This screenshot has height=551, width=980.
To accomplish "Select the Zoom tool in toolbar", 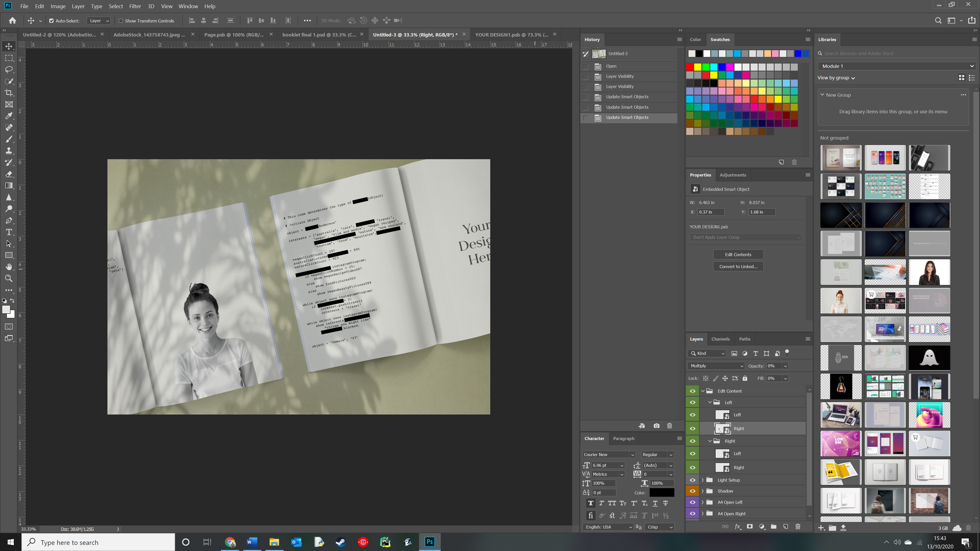I will point(9,278).
